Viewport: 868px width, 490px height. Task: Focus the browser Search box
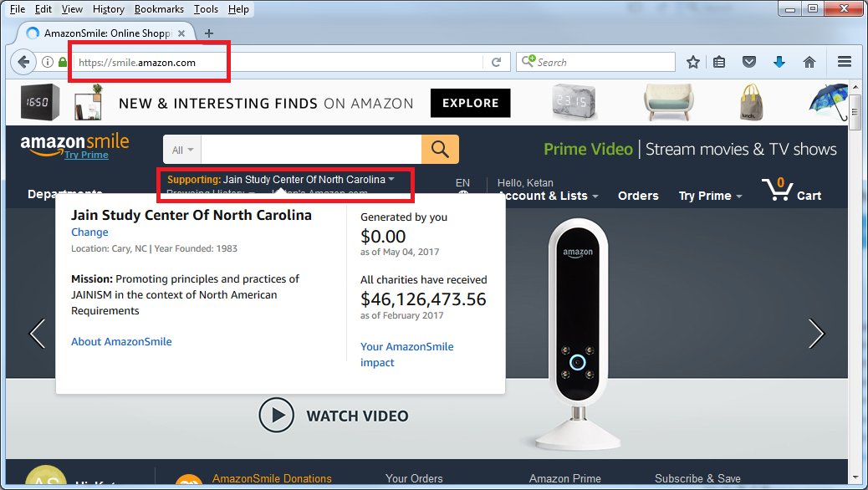pos(595,62)
